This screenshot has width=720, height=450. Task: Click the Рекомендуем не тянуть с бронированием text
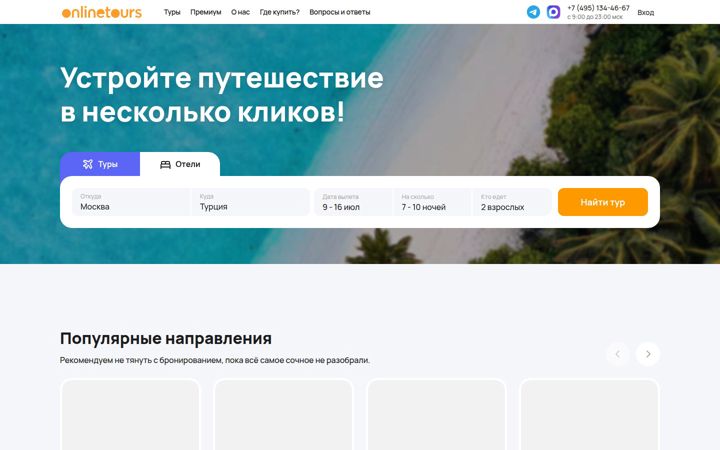(215, 360)
